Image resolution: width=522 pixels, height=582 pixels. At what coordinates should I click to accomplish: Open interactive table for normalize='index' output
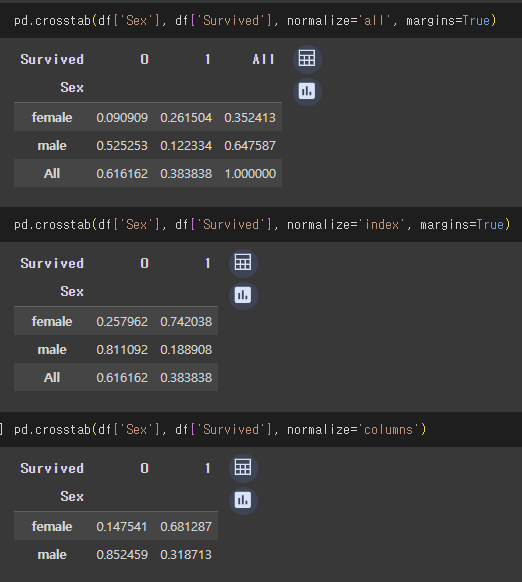(243, 263)
